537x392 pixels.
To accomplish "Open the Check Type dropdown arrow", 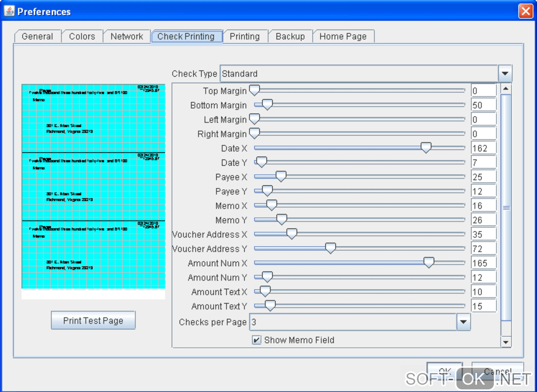I will point(505,74).
